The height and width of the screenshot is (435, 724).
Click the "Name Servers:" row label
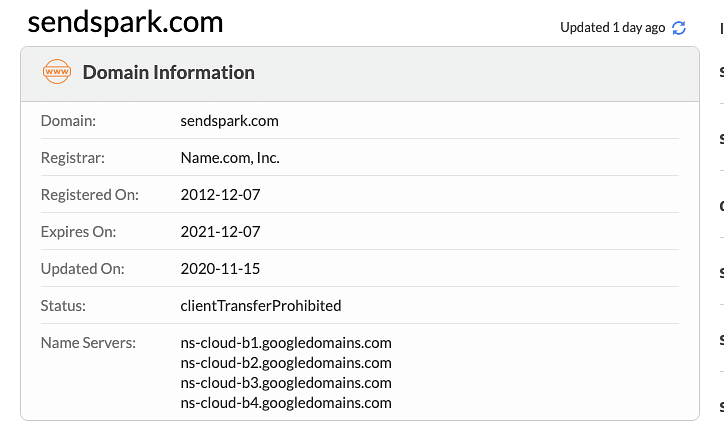point(88,343)
